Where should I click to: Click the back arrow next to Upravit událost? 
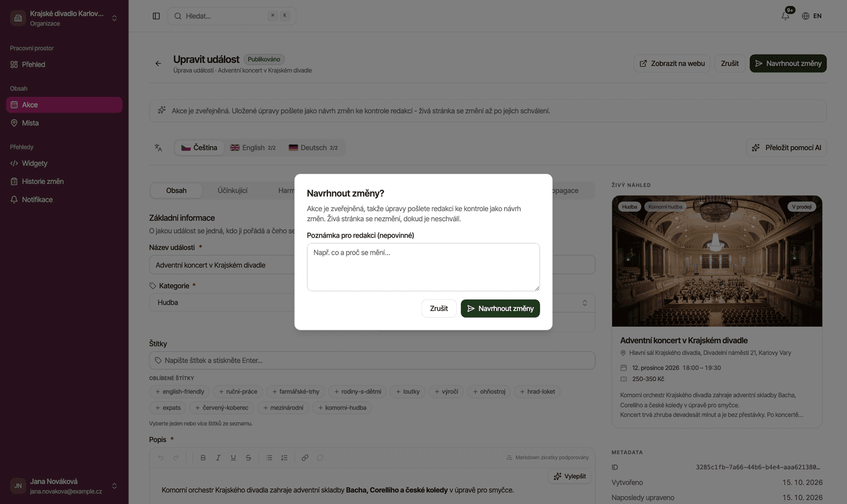coord(158,64)
